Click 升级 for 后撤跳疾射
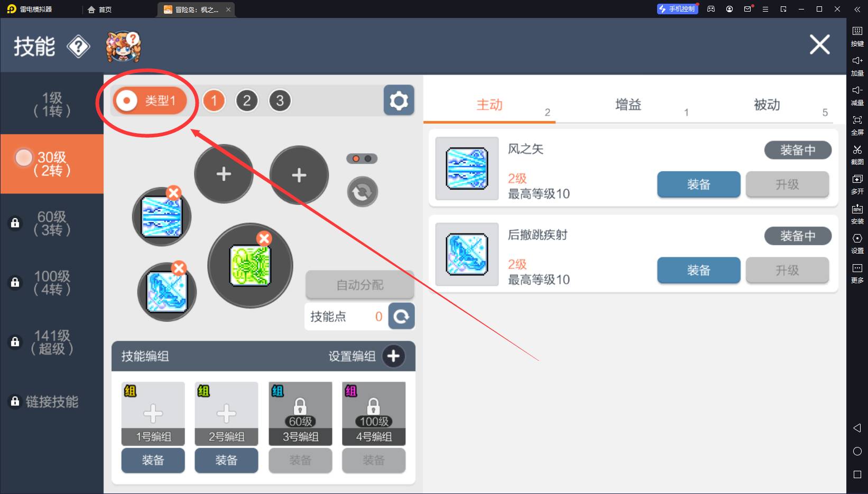The width and height of the screenshot is (868, 494). [x=787, y=270]
